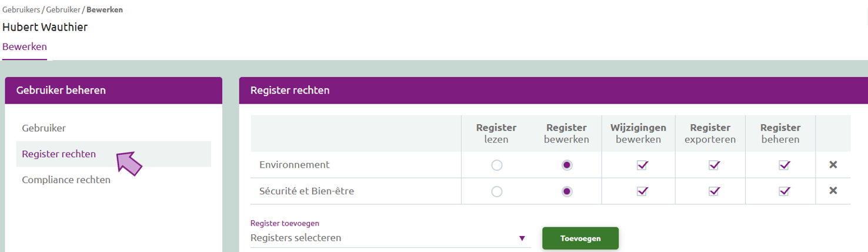The height and width of the screenshot is (252, 868).
Task: Go to Gebruikers in the breadcrumb
Action: point(21,10)
